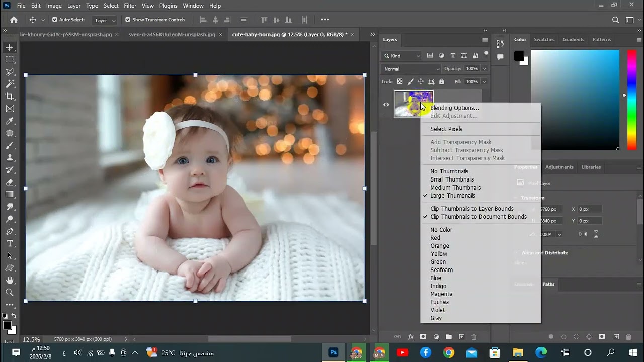Create a new group folder in Layers panel

click(x=448, y=337)
